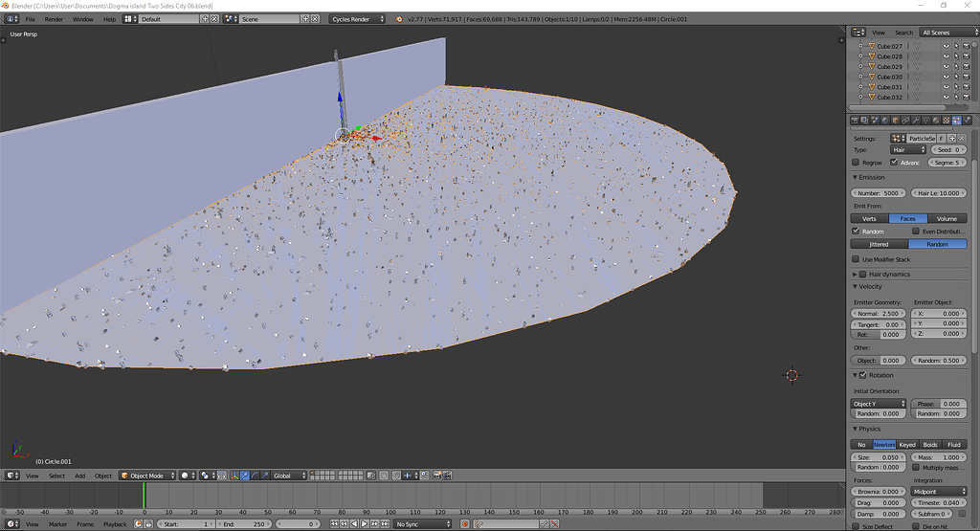Add new particle settings with plus icon

pos(952,138)
